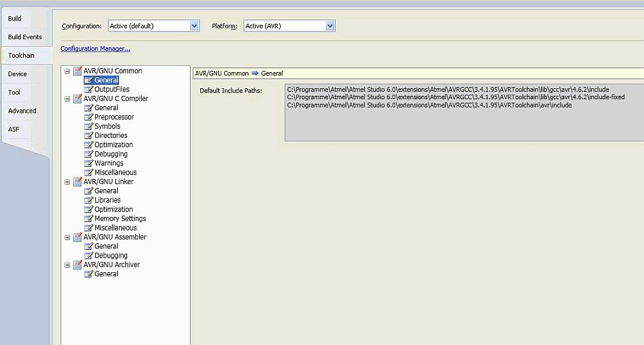Click the AVR/GNU Archiver category icon
644x345 pixels.
[x=78, y=265]
